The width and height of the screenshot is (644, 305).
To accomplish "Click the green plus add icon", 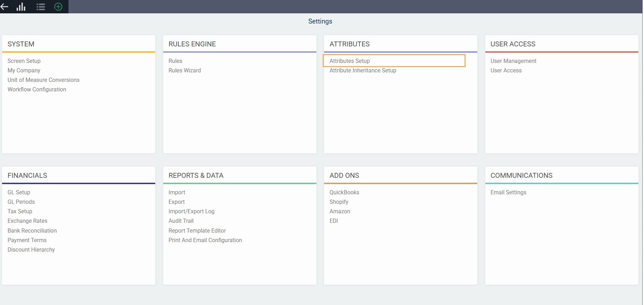I will pos(58,7).
